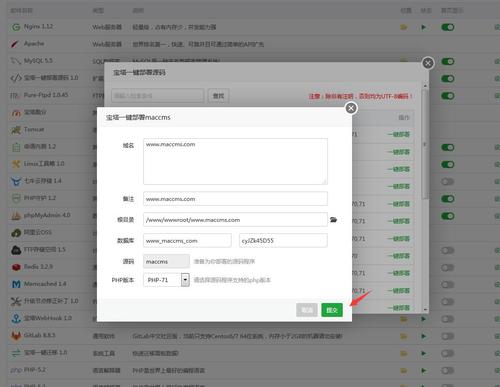
Task: Toggle the MySQL 5.5 row switch
Action: 448,61
